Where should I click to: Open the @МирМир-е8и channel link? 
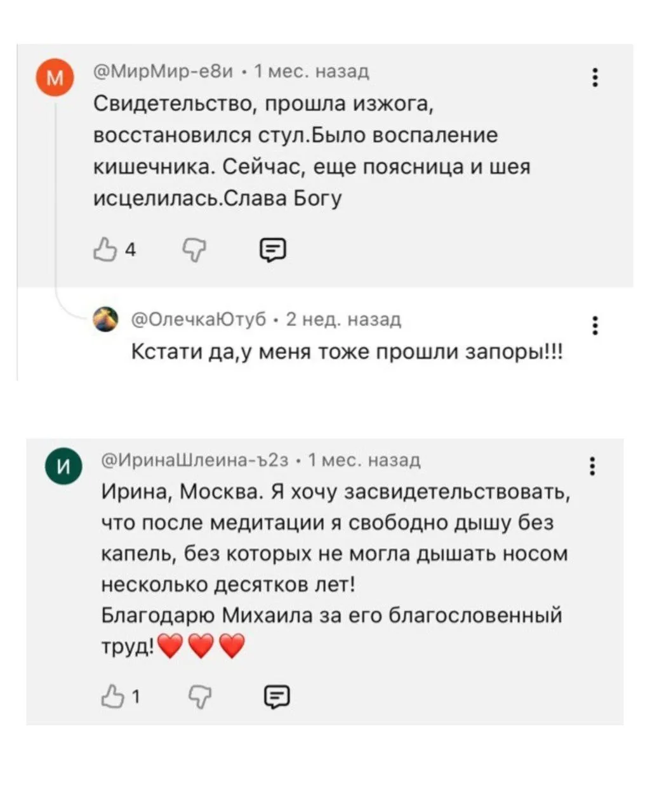[163, 72]
